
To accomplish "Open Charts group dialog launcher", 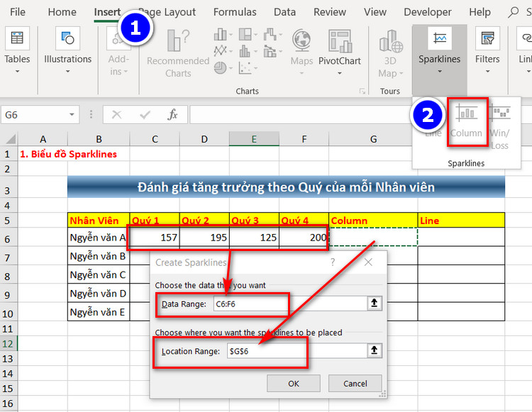I will [362, 91].
